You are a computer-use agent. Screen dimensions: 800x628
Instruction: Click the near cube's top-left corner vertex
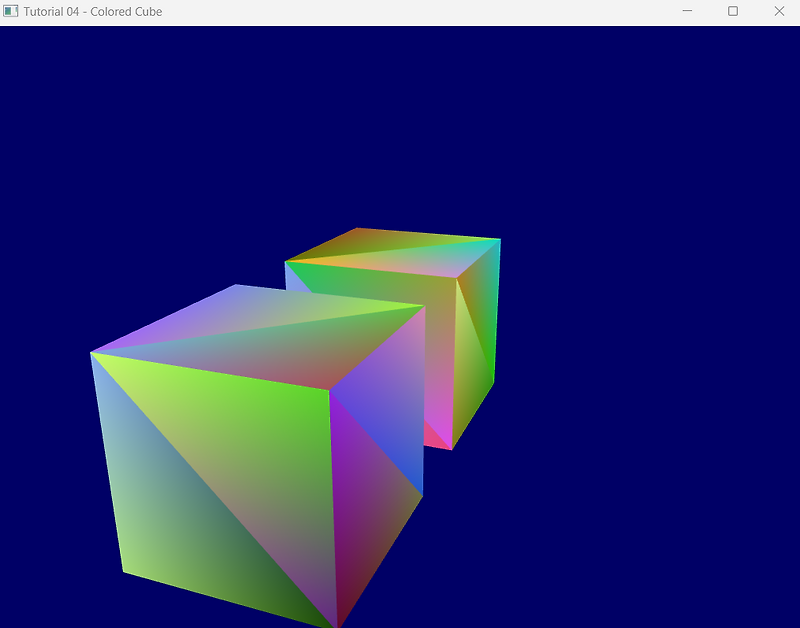91,353
